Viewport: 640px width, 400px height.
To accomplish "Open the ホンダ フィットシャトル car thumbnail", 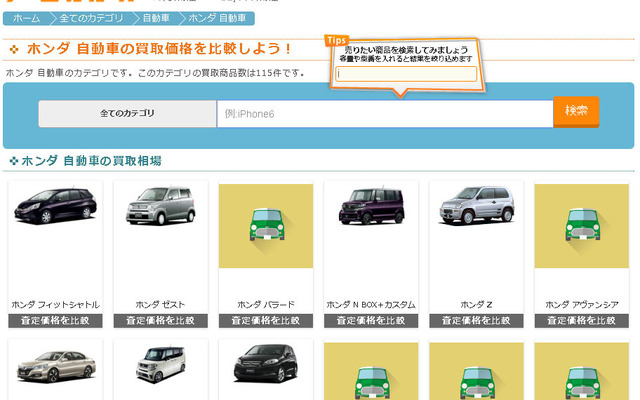I will tap(56, 206).
